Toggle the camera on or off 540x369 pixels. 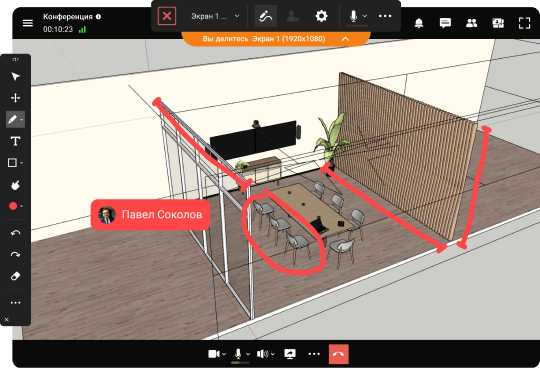[214, 354]
